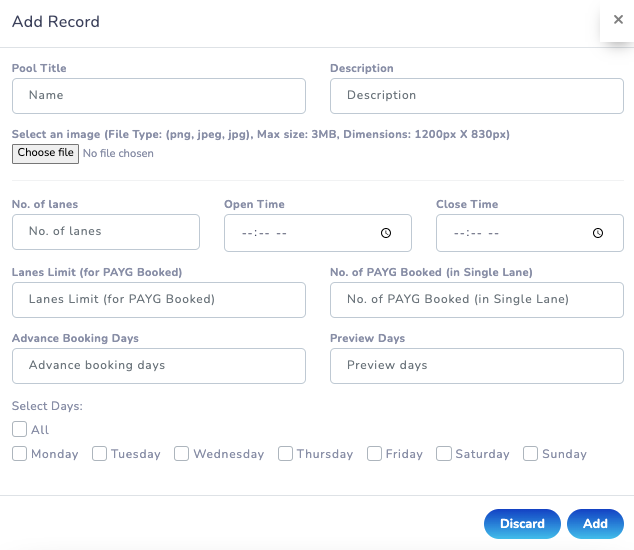
Task: Click into the Description field
Action: point(476,96)
